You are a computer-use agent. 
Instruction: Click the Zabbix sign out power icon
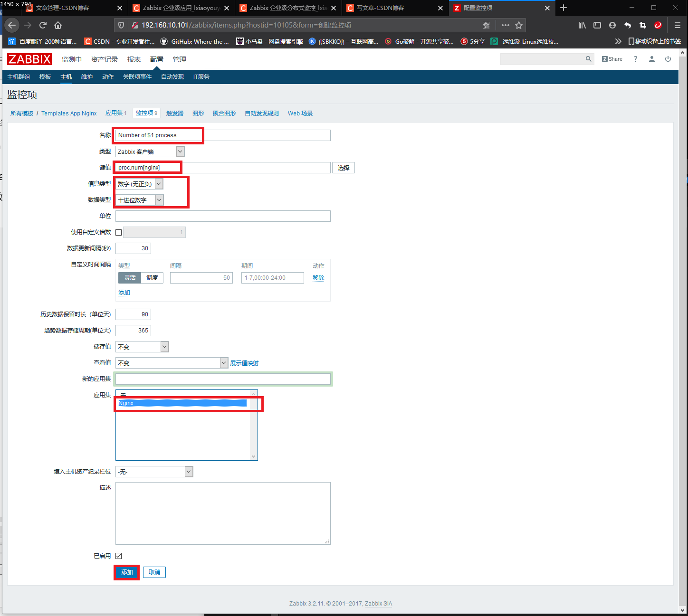point(668,59)
